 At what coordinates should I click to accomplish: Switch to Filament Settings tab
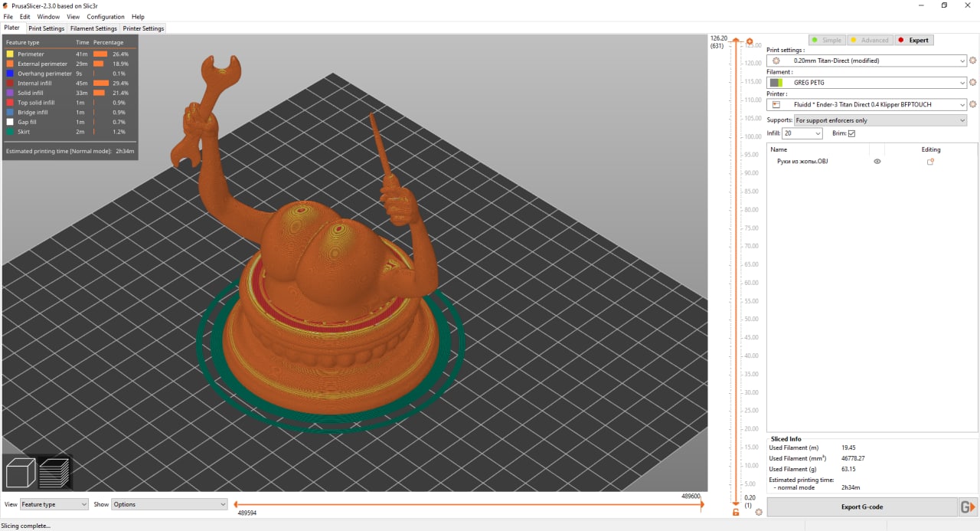point(93,28)
